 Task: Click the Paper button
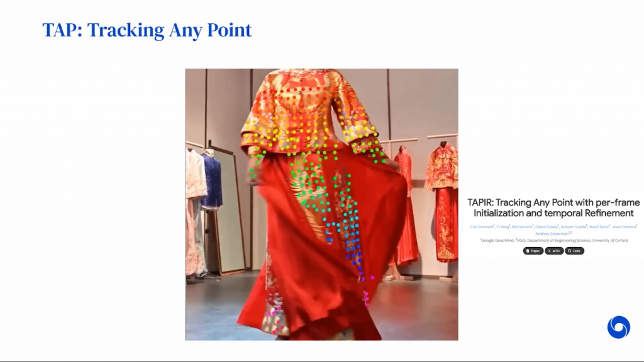tap(533, 251)
